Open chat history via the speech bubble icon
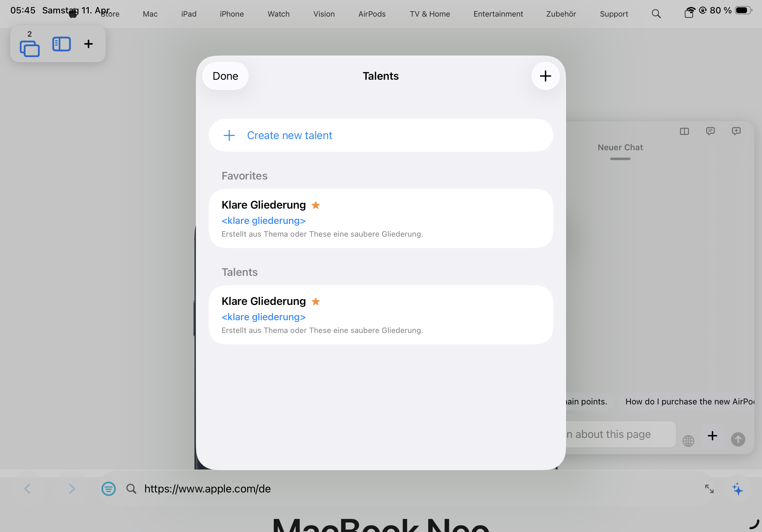 pos(710,131)
